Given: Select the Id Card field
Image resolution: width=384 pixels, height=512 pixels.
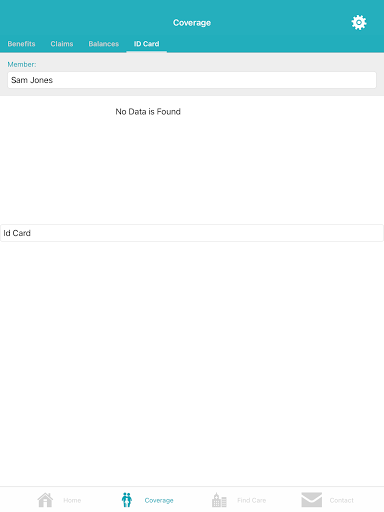Looking at the screenshot, I should 192,233.
